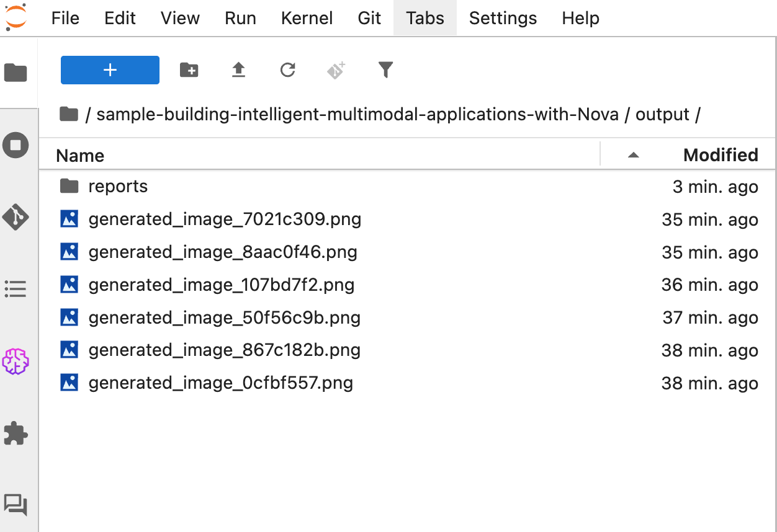The height and width of the screenshot is (532, 777).
Task: Select generated_image_50f56c9b.png file
Action: (224, 318)
